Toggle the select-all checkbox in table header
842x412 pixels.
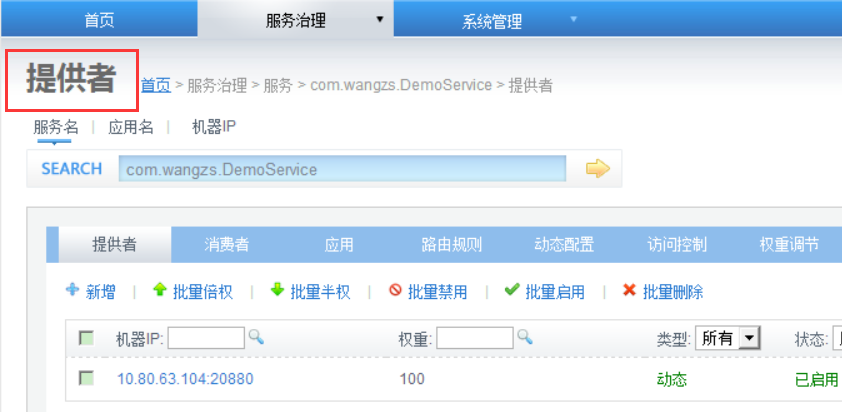[86, 338]
